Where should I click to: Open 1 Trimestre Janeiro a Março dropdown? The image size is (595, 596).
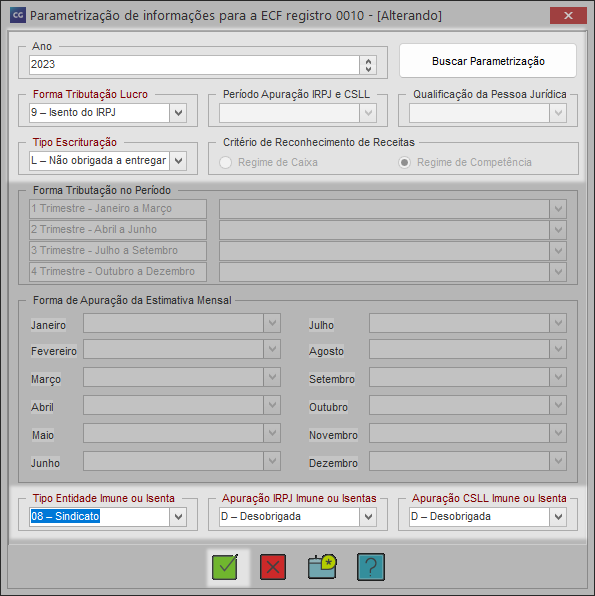(x=558, y=209)
